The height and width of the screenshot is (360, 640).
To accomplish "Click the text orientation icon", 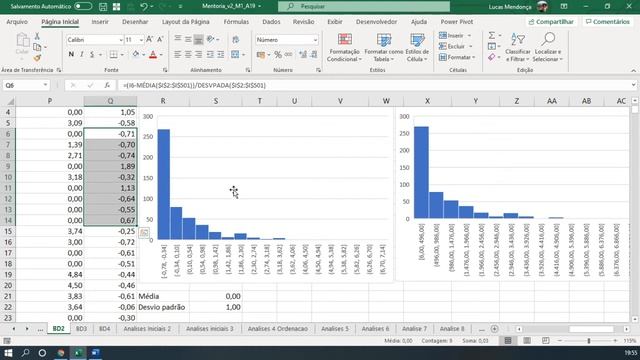I will coord(211,40).
